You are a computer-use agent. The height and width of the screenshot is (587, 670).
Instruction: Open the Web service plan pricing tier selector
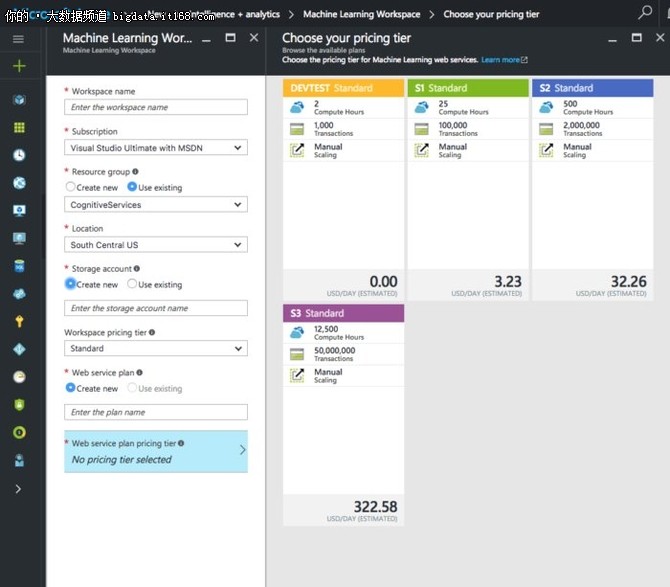coord(156,451)
